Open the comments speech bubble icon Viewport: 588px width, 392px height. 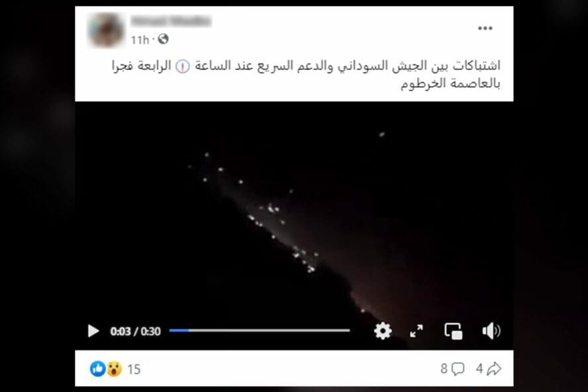(x=458, y=369)
